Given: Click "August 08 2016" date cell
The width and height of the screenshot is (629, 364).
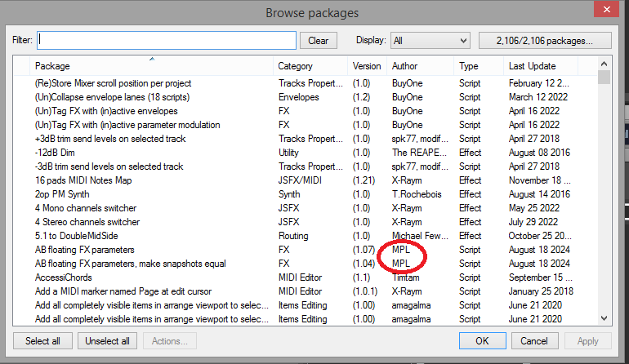Looking at the screenshot, I should coord(539,153).
